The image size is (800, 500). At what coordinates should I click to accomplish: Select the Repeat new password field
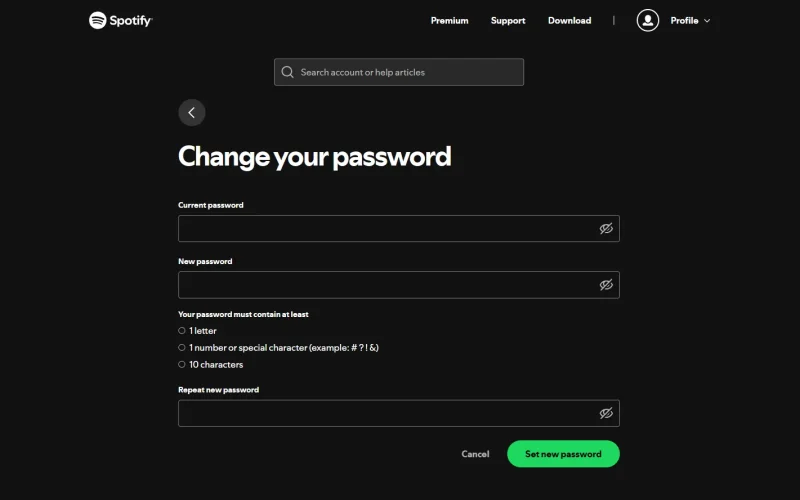(385, 413)
